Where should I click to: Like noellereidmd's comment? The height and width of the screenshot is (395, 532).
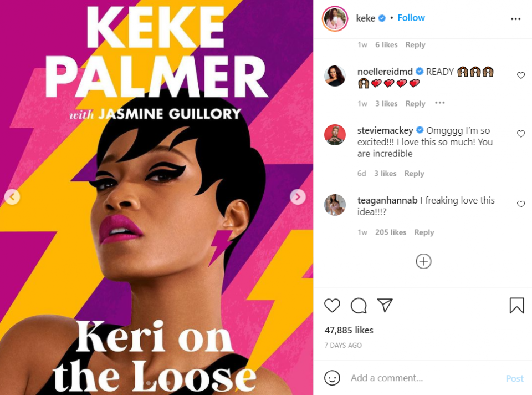click(x=521, y=75)
